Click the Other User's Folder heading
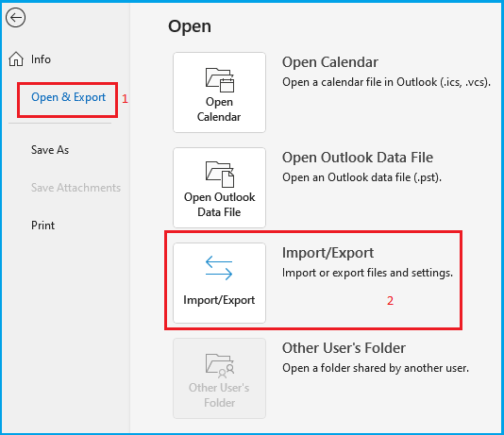The width and height of the screenshot is (504, 435). [344, 348]
